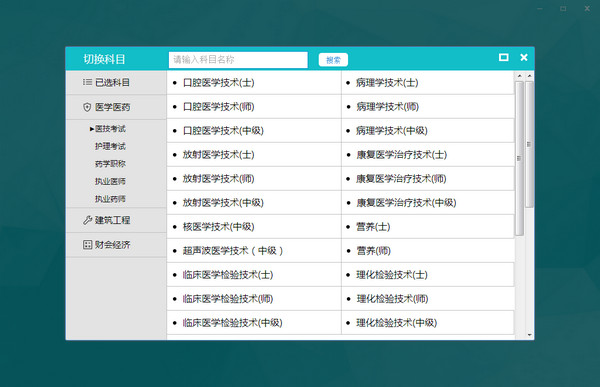
Task: Open the 执业药师 subcategory
Action: point(110,199)
